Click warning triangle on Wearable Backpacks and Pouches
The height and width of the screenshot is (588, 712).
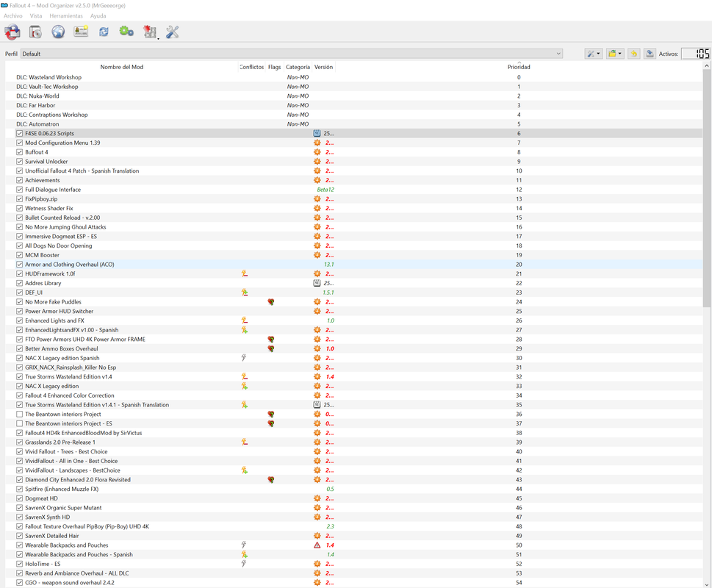click(317, 545)
